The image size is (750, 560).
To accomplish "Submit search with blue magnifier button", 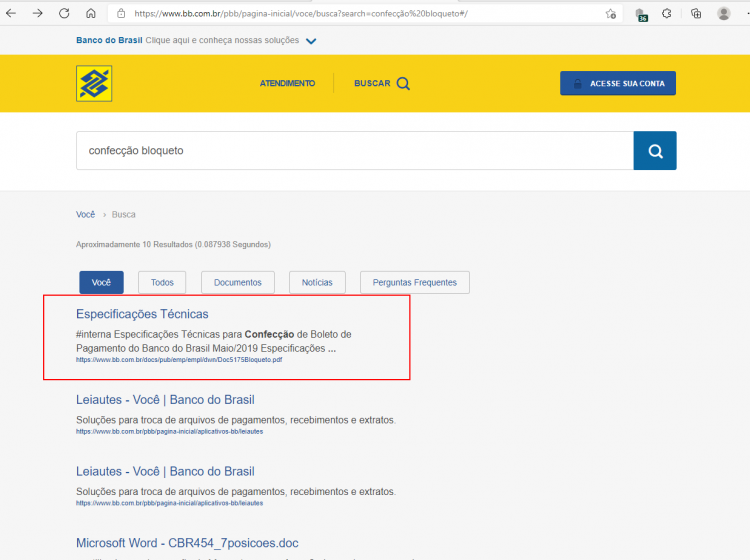I will click(x=655, y=151).
